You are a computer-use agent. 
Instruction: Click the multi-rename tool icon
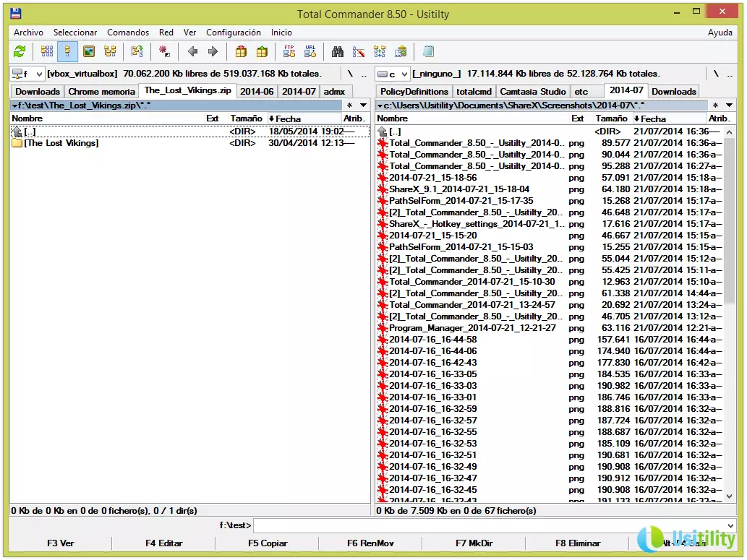(x=358, y=51)
